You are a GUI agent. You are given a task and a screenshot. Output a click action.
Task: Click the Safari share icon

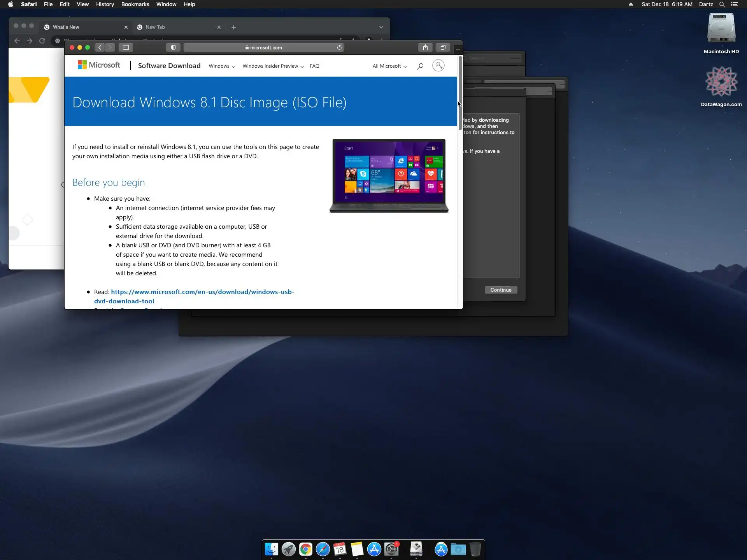[x=425, y=47]
